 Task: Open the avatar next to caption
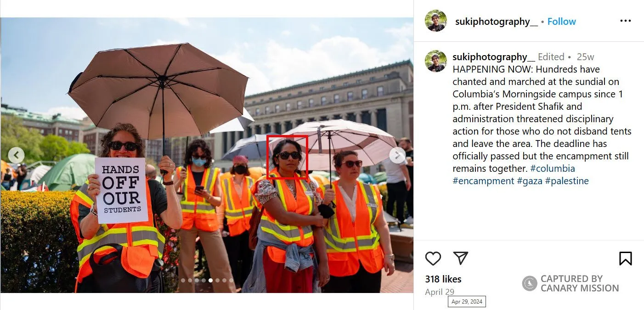pyautogui.click(x=435, y=61)
